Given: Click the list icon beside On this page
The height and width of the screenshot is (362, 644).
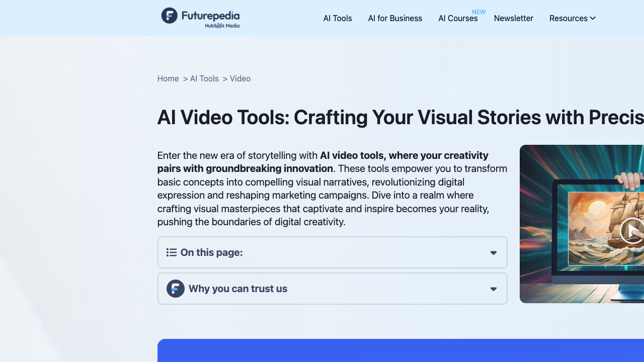Looking at the screenshot, I should 172,252.
